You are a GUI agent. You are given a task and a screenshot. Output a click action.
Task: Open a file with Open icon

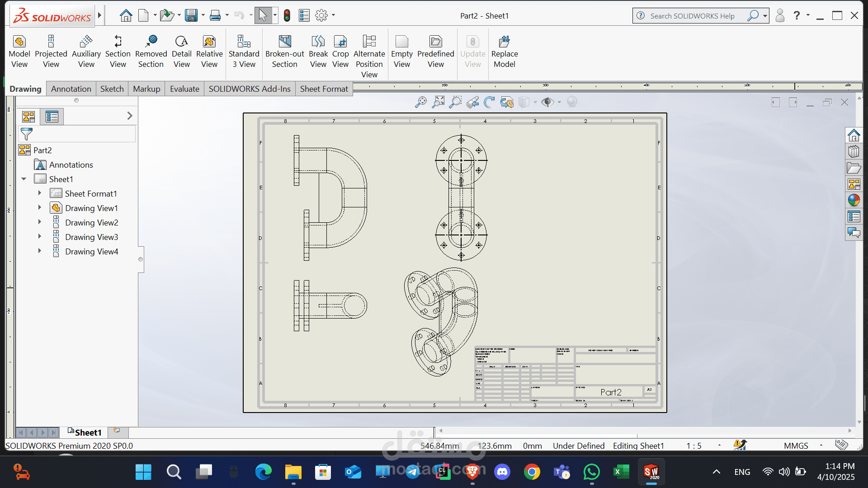167,15
